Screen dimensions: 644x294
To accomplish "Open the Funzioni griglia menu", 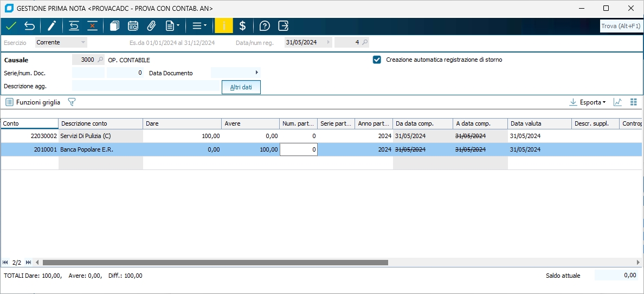I will click(33, 102).
